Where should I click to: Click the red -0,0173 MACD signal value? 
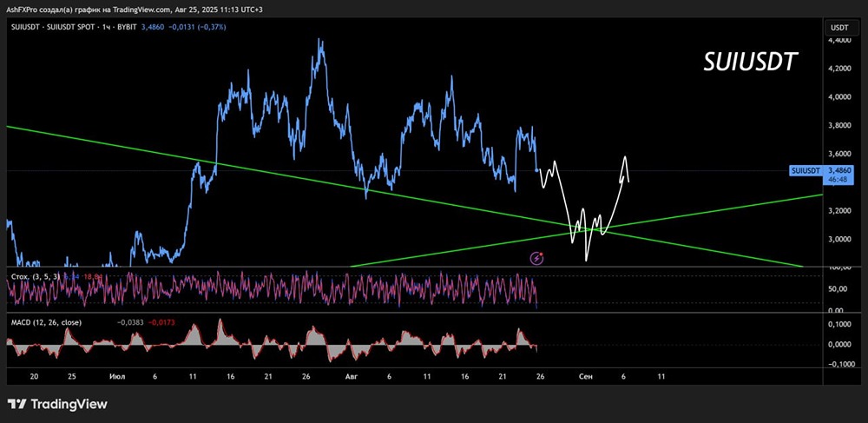[x=162, y=321]
